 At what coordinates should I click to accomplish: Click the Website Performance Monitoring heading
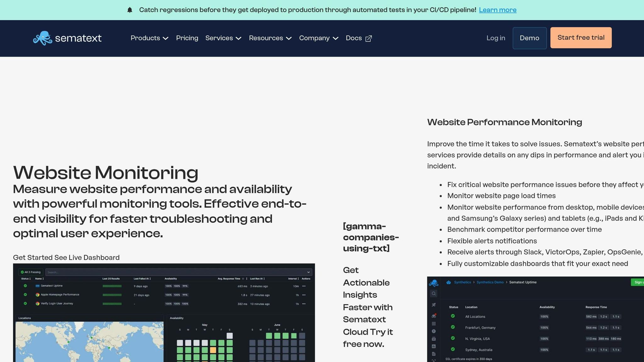(504, 122)
